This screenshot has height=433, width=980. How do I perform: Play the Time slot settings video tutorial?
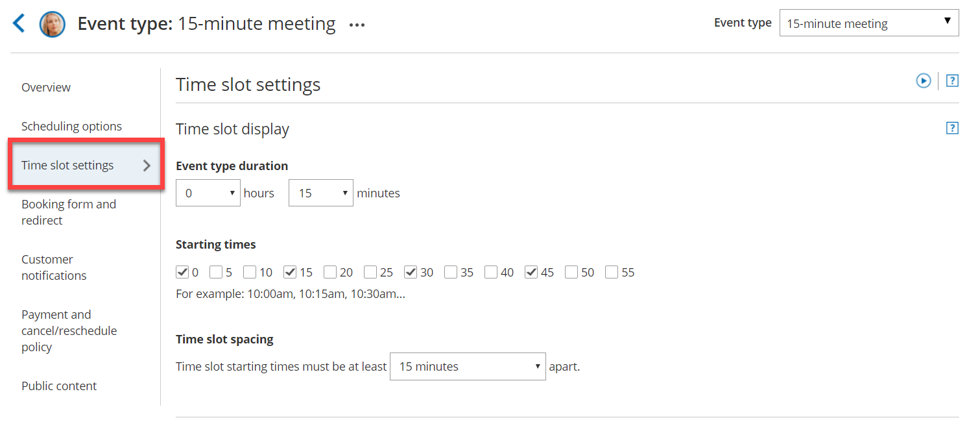point(923,80)
